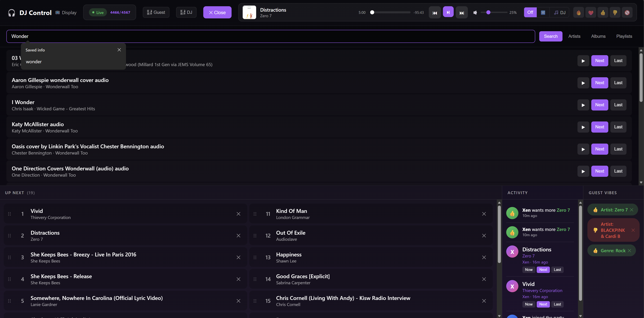
Task: Select the saved 'wonder' suggestion
Action: pyautogui.click(x=34, y=62)
